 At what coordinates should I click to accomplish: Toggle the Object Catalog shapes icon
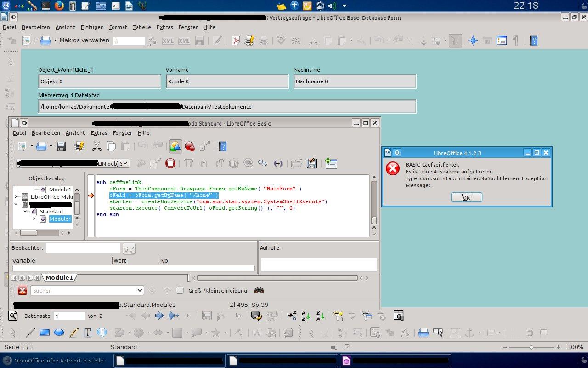pos(175,146)
